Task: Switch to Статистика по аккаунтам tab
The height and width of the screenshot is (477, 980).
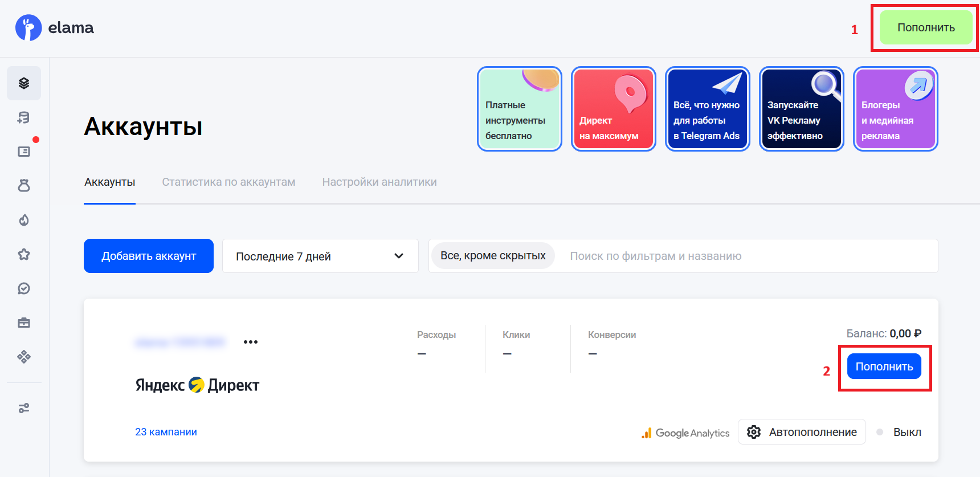Action: [228, 182]
